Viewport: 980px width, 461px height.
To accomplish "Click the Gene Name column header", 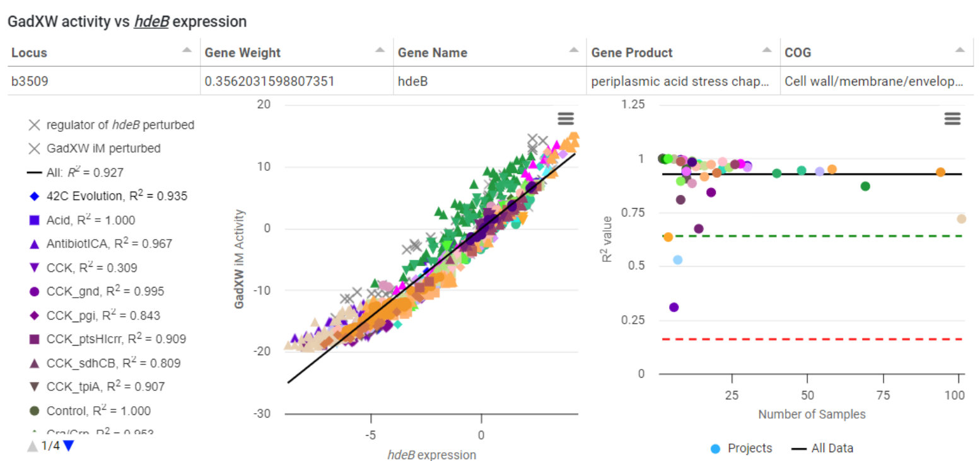I will (x=433, y=53).
